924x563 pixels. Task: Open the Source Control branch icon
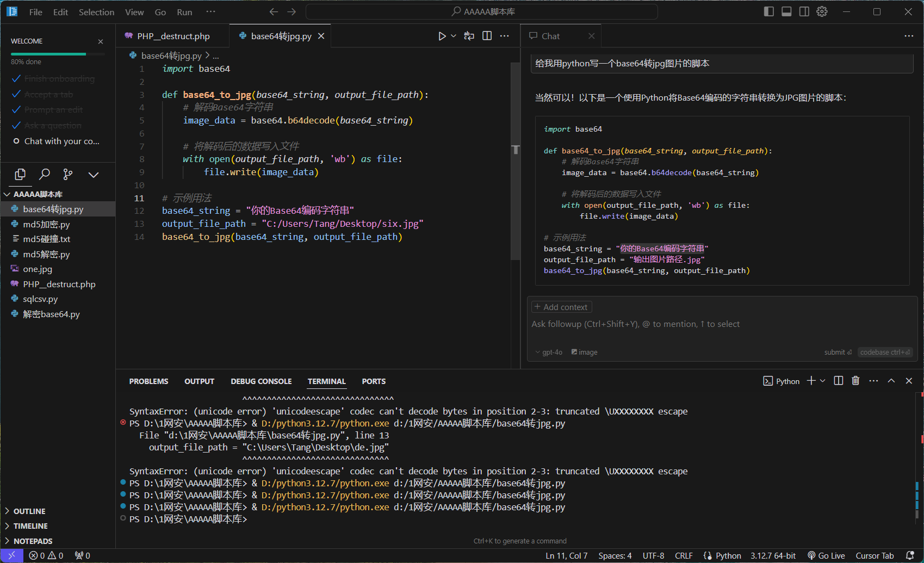click(68, 174)
